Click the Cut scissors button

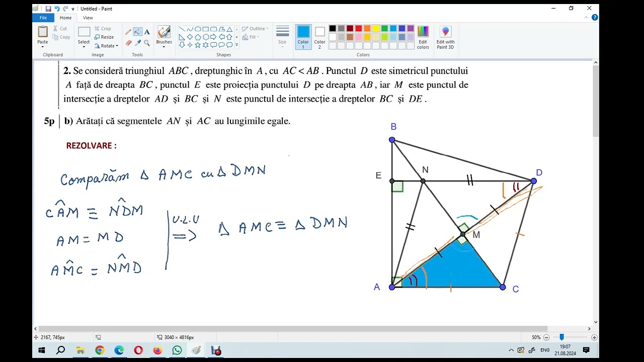coord(60,29)
